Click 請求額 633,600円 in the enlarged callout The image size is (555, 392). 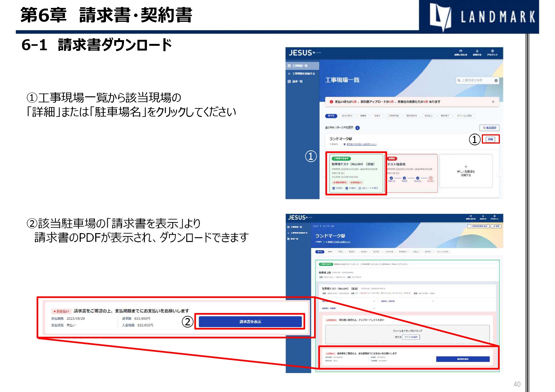click(x=136, y=318)
